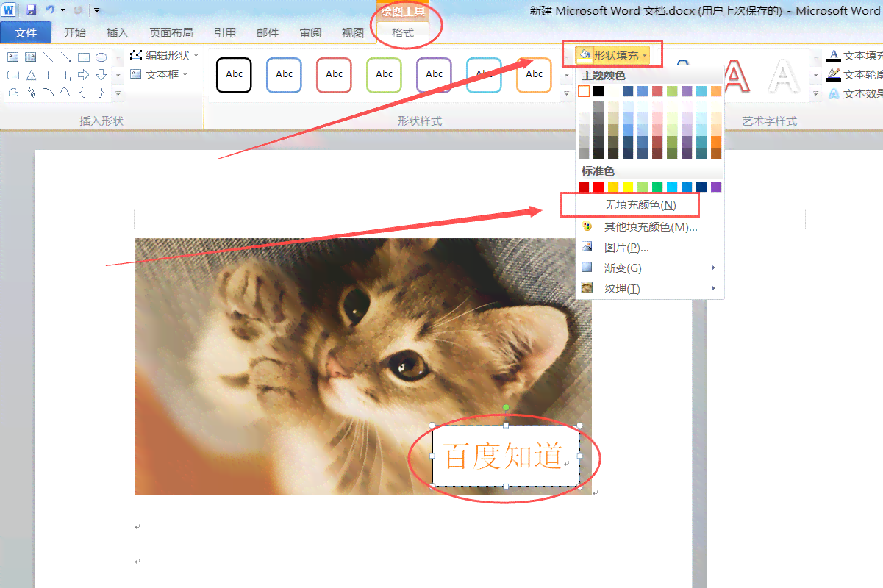Switch to the 引用 tab
Image resolution: width=883 pixels, height=588 pixels.
(225, 32)
